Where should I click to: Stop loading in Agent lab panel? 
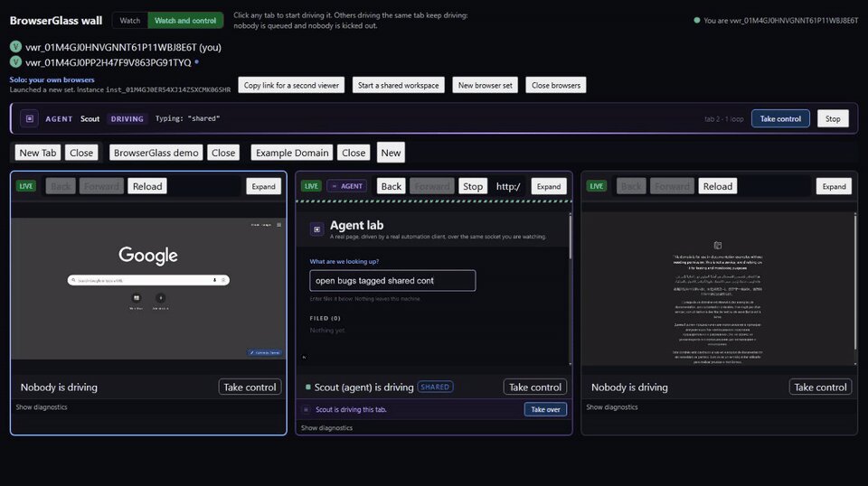pos(473,186)
